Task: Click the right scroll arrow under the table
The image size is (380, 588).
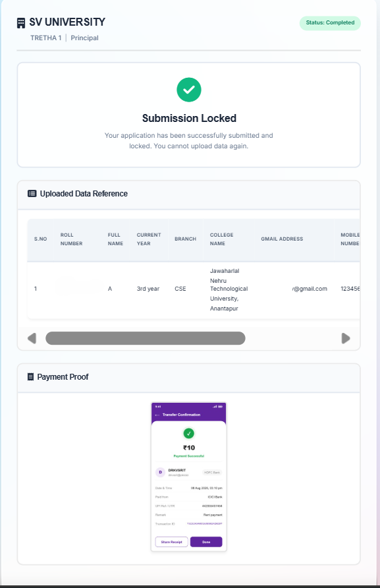Action: [x=346, y=338]
